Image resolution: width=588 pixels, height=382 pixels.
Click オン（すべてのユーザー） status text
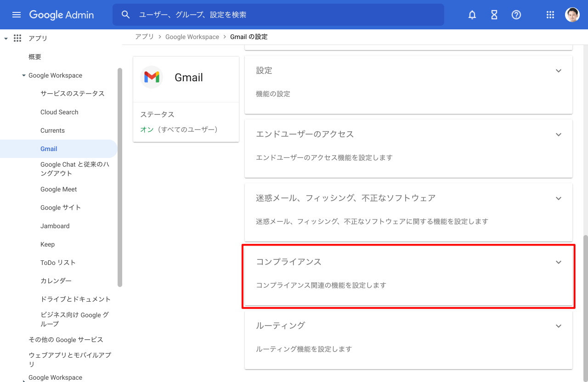click(x=179, y=129)
